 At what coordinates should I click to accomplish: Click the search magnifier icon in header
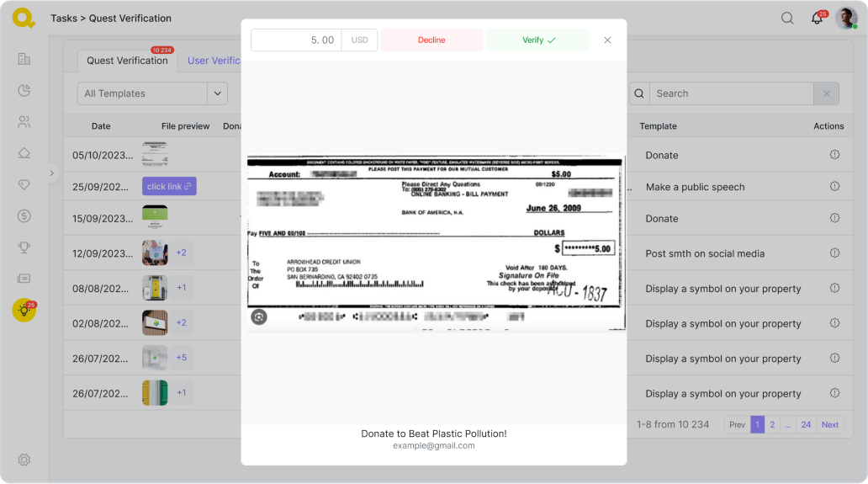click(x=787, y=19)
